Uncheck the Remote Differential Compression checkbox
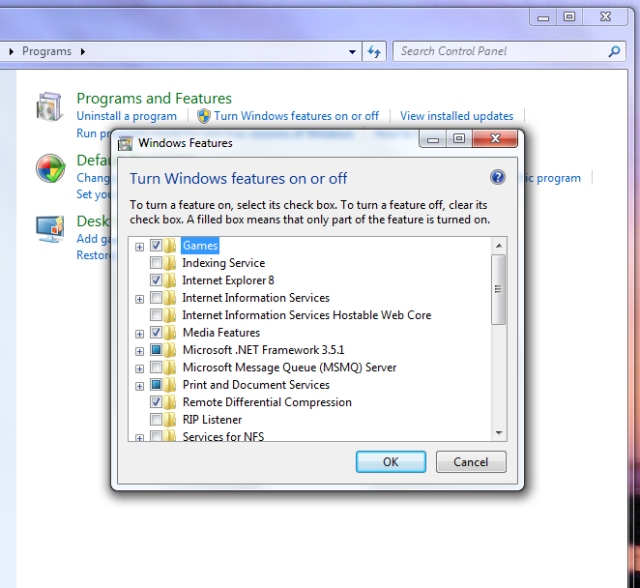640x588 pixels. click(x=156, y=402)
